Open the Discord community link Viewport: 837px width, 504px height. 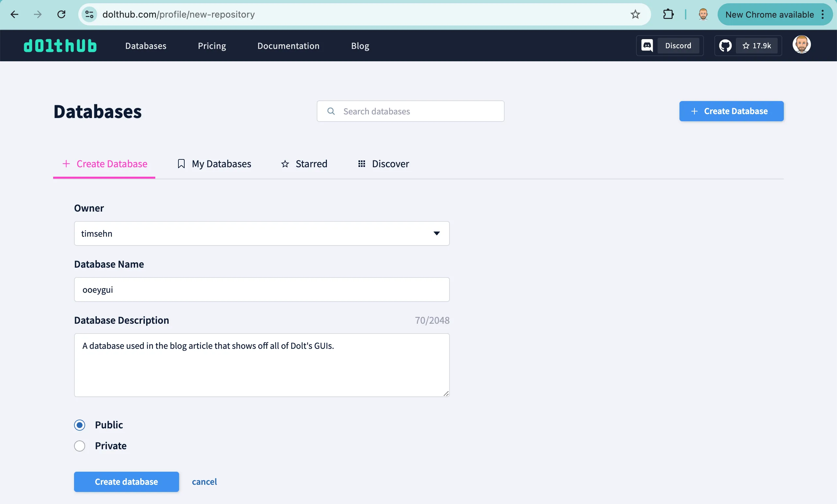pos(669,46)
